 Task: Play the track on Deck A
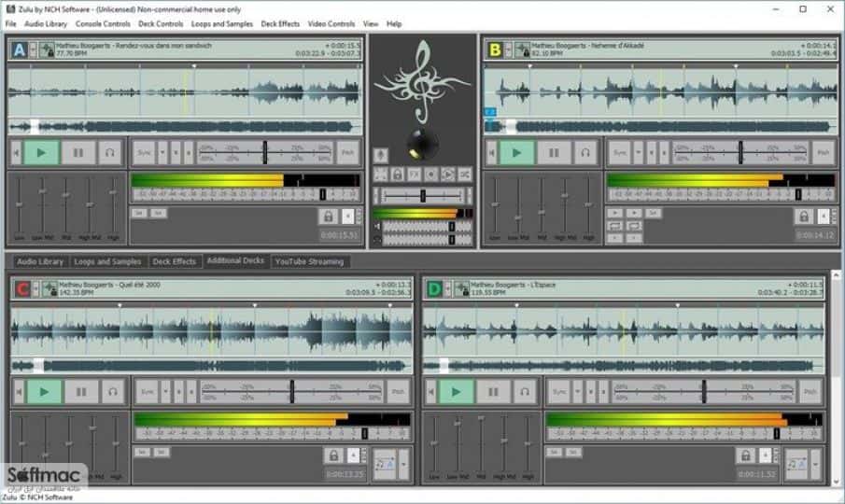pyautogui.click(x=41, y=153)
